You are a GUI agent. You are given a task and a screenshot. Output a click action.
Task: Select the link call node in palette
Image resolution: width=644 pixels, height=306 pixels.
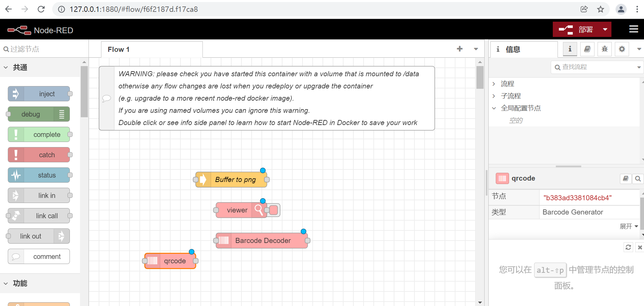pos(39,216)
